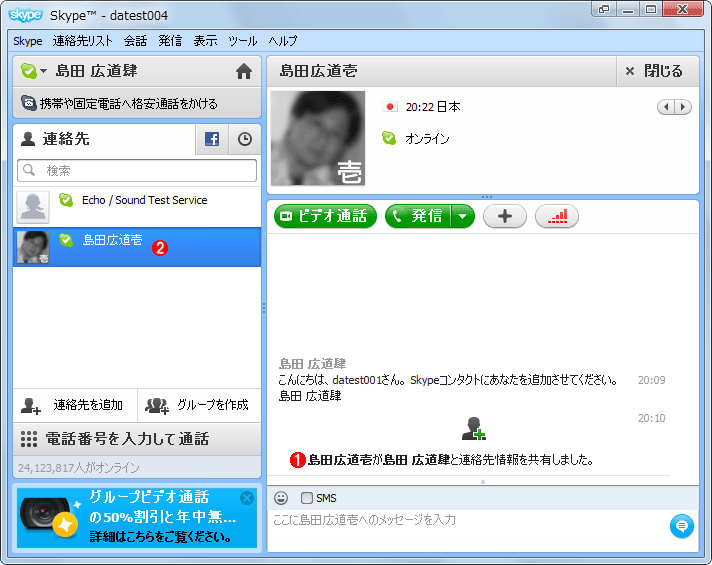
Task: Select the Echo / Sound Test Service contact
Action: pos(137,207)
